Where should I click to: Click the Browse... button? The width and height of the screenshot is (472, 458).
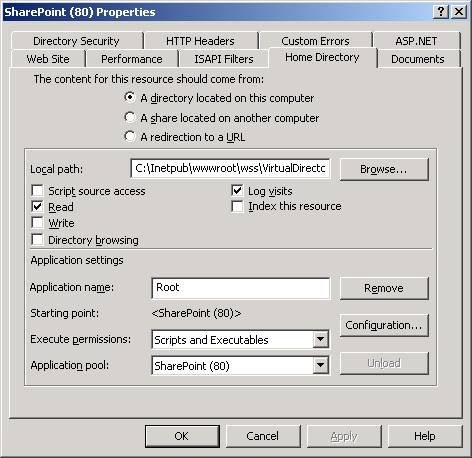tap(384, 169)
